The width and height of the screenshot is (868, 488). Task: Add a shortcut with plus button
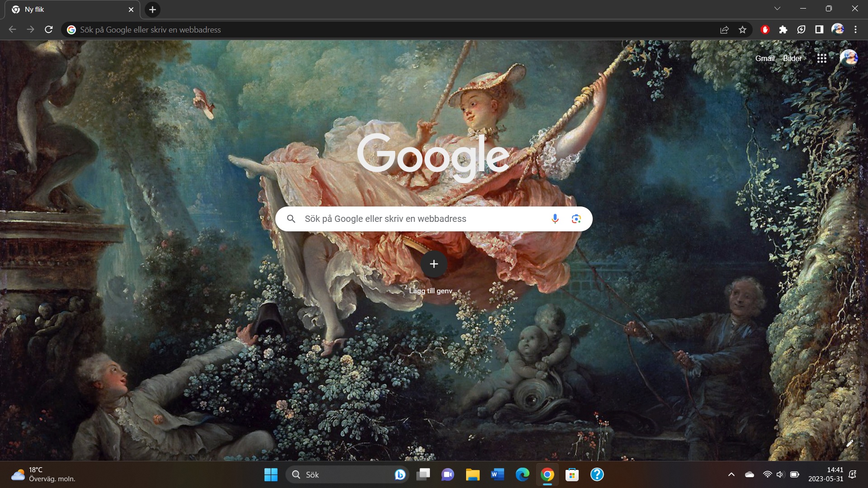(434, 264)
